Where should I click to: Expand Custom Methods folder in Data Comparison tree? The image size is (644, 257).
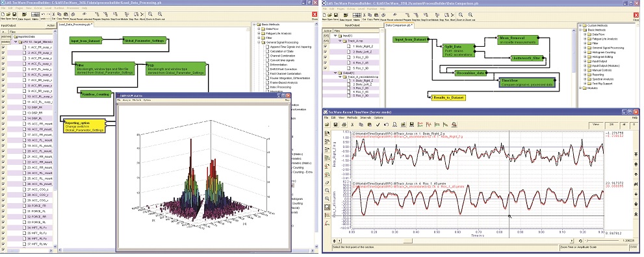(580, 25)
